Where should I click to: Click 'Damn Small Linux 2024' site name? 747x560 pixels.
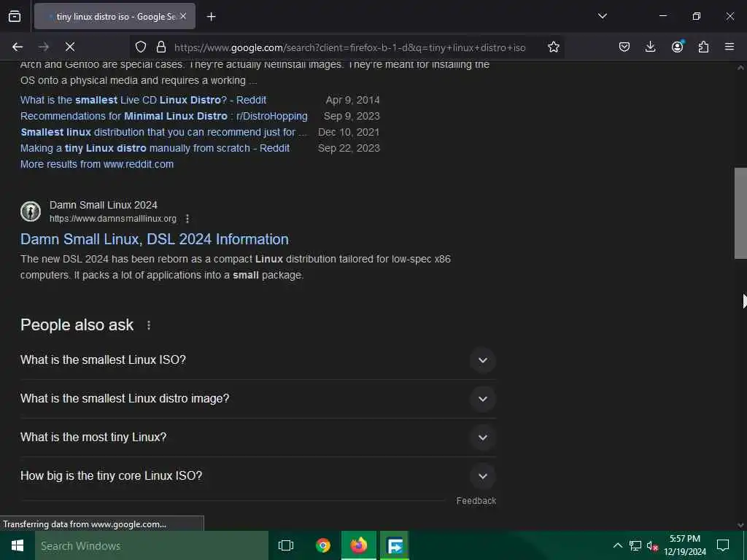pos(104,205)
